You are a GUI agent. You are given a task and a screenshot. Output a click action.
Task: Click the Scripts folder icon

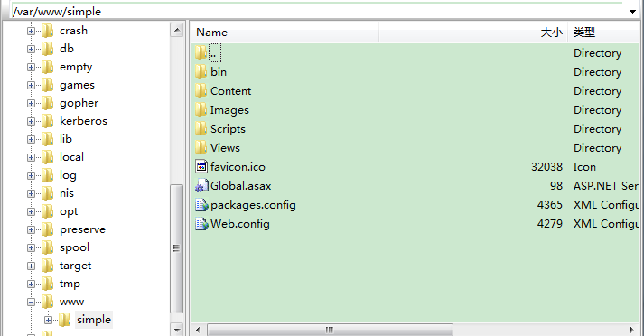[x=201, y=128]
